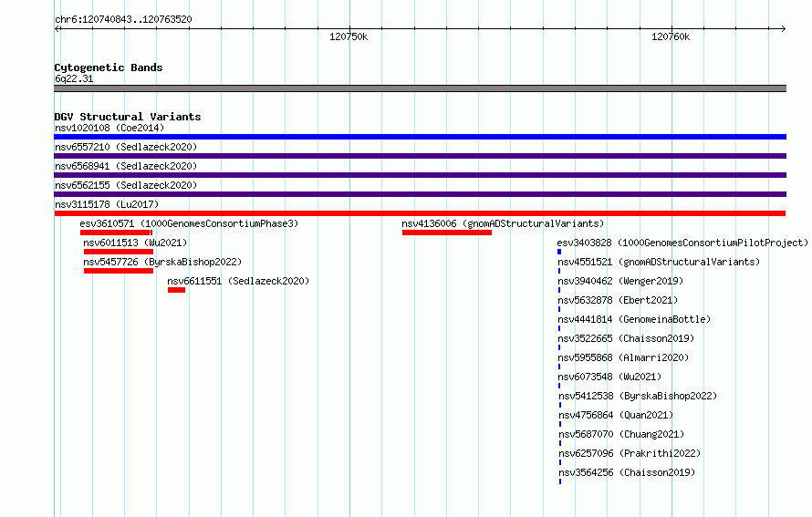Open nsv6557210 (Sedlazeck2020) variant label

coord(126,147)
